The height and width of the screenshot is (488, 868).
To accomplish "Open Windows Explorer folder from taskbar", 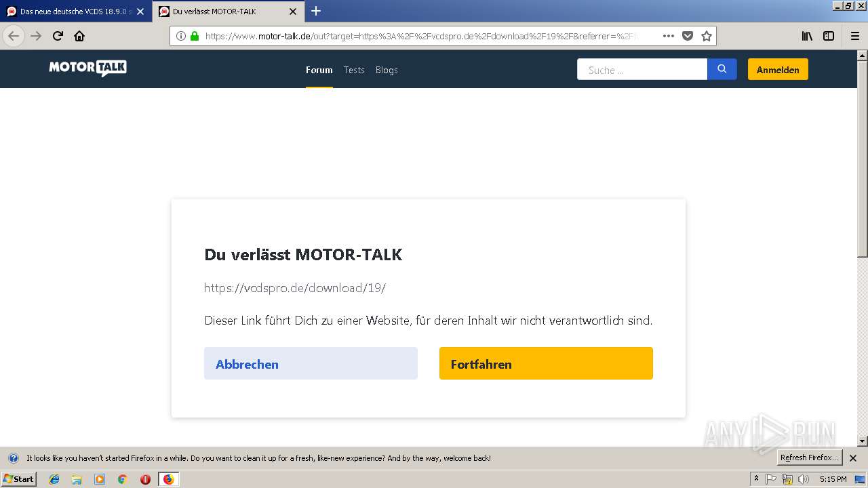I will tap(77, 479).
